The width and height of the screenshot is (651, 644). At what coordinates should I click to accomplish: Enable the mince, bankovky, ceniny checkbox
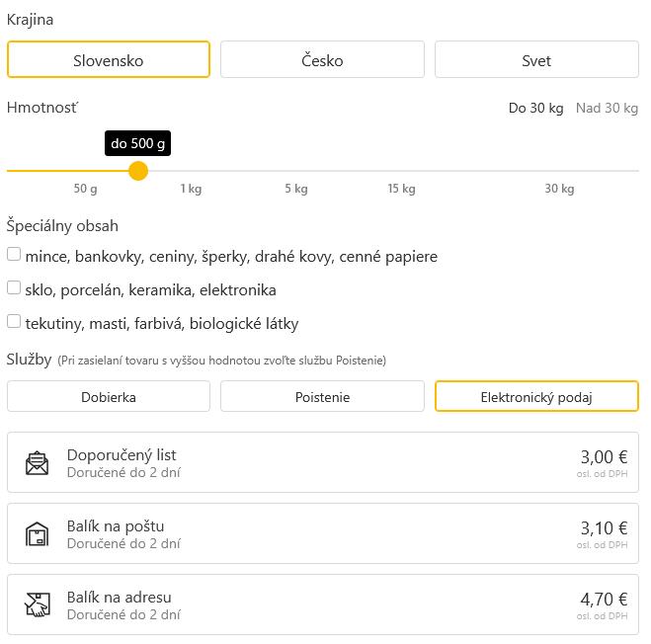point(14,255)
